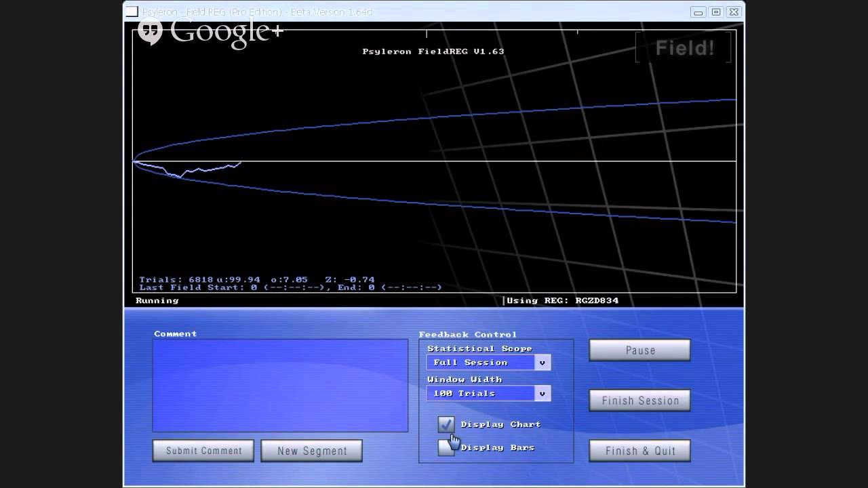The image size is (868, 488).
Task: Enable the Display Bars checkbox
Action: [446, 447]
